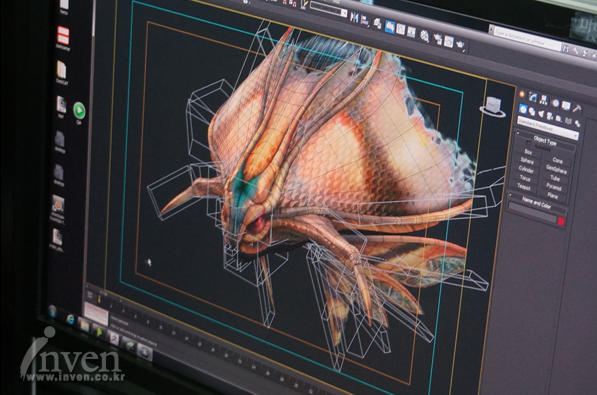
Task: Select the Lights category icon
Action: (541, 114)
